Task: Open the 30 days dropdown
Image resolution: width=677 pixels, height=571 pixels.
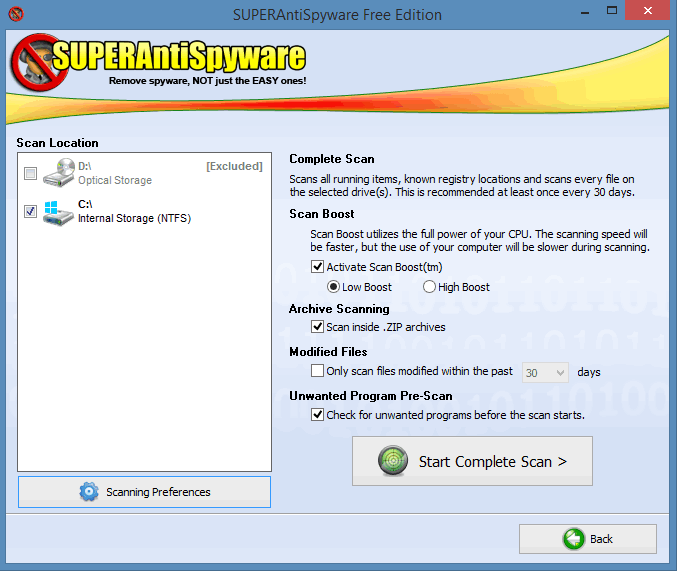Action: click(x=559, y=372)
